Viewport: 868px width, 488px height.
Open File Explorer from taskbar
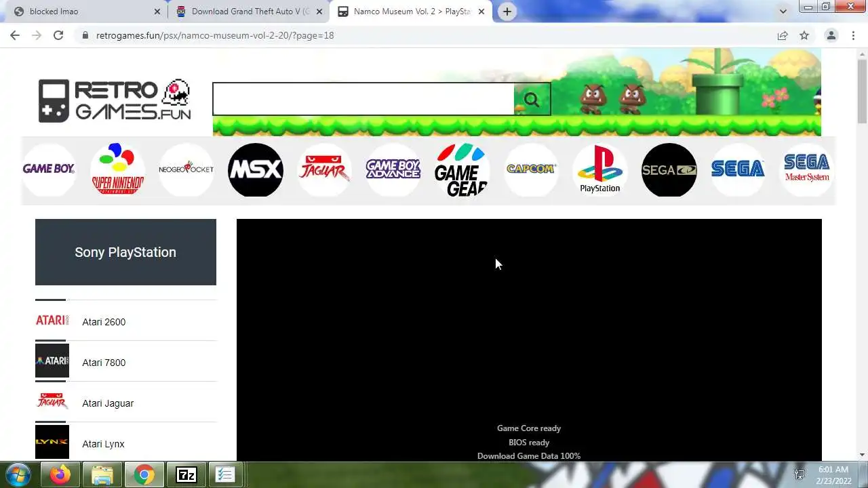[102, 475]
